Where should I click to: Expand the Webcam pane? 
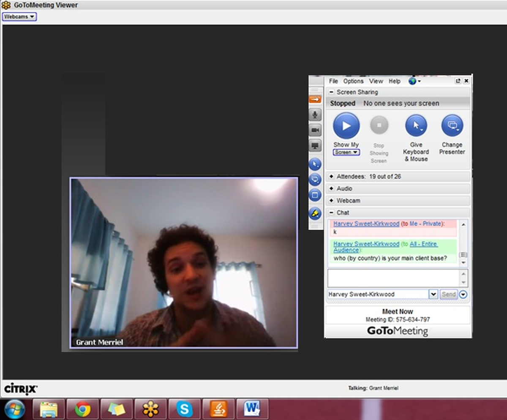[x=331, y=201]
